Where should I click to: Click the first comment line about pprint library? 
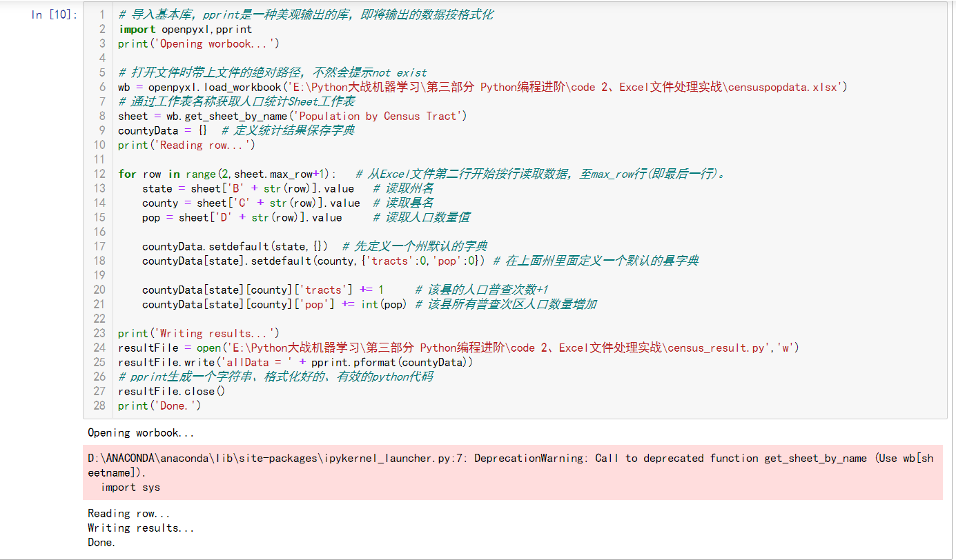[x=306, y=14]
